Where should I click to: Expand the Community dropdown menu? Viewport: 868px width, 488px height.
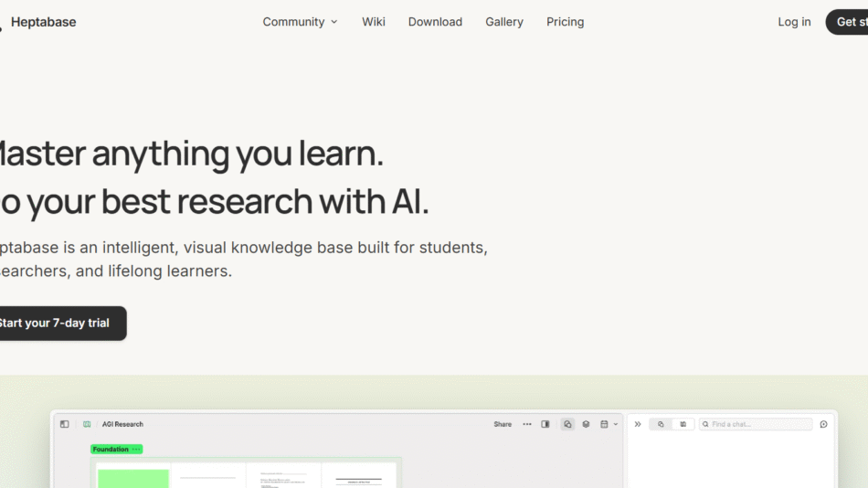[300, 22]
